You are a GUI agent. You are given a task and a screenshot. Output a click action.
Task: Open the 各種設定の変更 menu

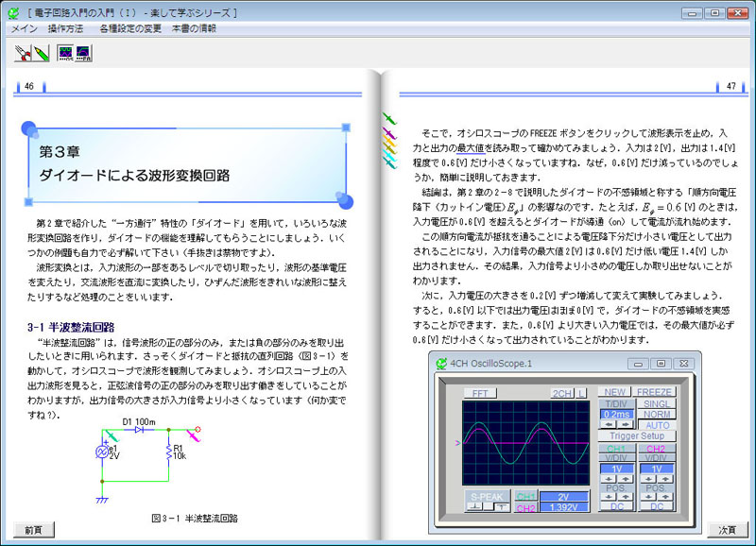[130, 29]
